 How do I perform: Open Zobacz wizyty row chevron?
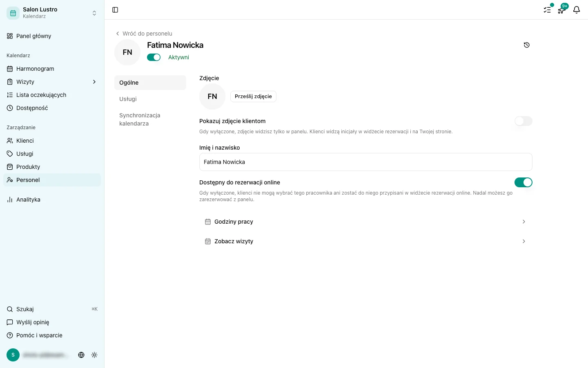524,241
